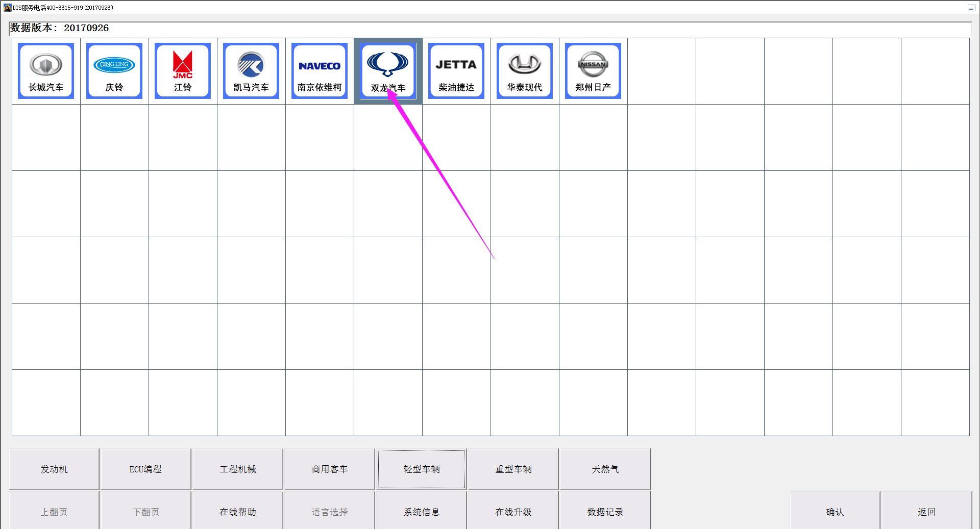Choose the JMC 江铃 brand icon
This screenshot has height=529, width=980.
[x=183, y=71]
